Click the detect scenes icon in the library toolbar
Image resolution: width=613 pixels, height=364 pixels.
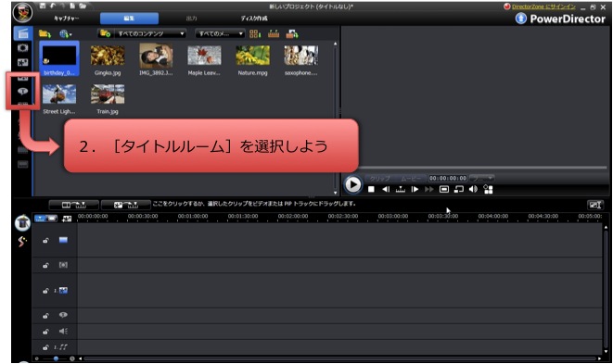[x=274, y=34]
